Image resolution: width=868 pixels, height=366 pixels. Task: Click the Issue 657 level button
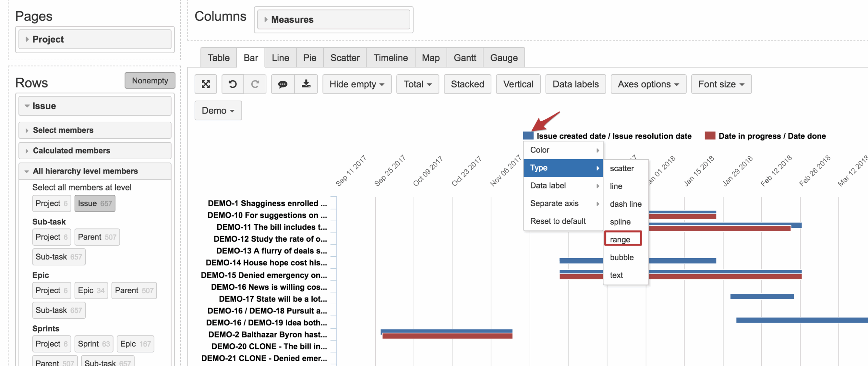(95, 203)
